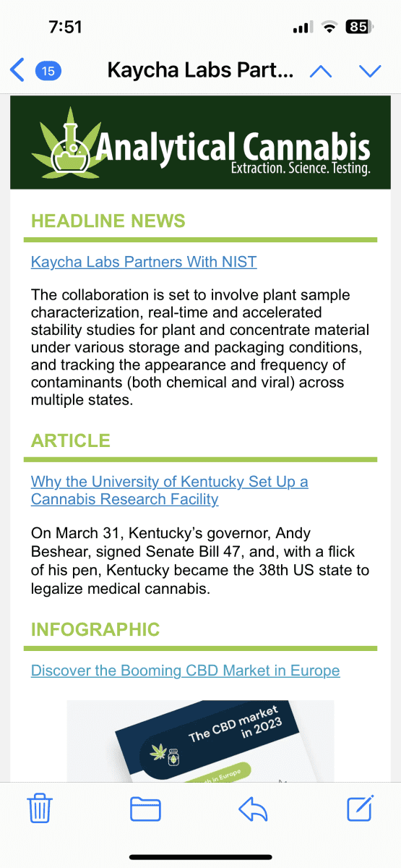The height and width of the screenshot is (868, 401).
Task: Tap the HEADLINE NEWS section heading
Action: 108,221
